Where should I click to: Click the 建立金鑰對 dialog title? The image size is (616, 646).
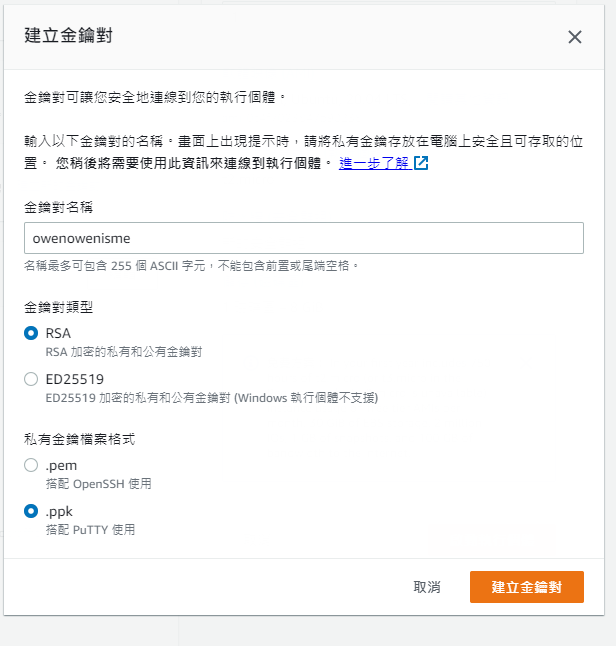(x=68, y=36)
